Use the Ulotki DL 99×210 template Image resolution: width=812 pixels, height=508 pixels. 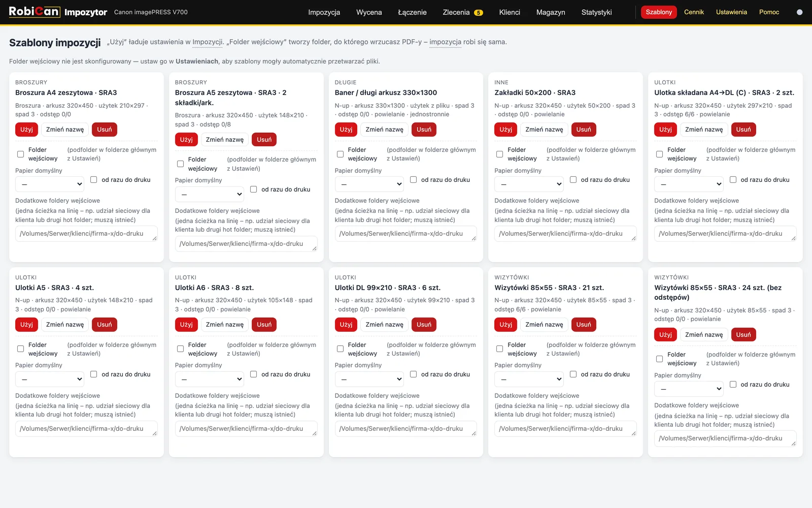tap(346, 325)
